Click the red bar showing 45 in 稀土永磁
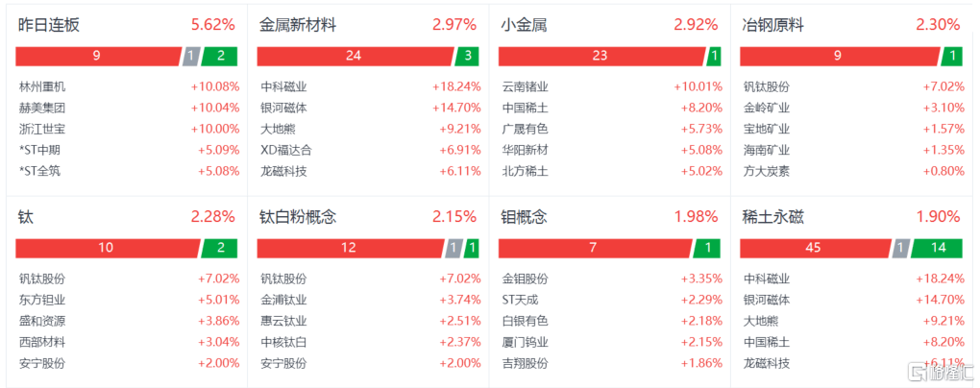980x388 pixels. (815, 248)
